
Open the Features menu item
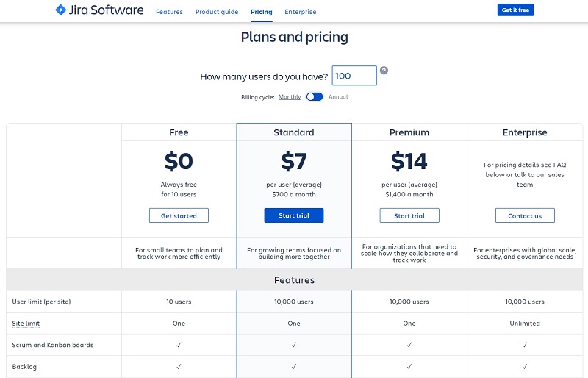click(169, 12)
